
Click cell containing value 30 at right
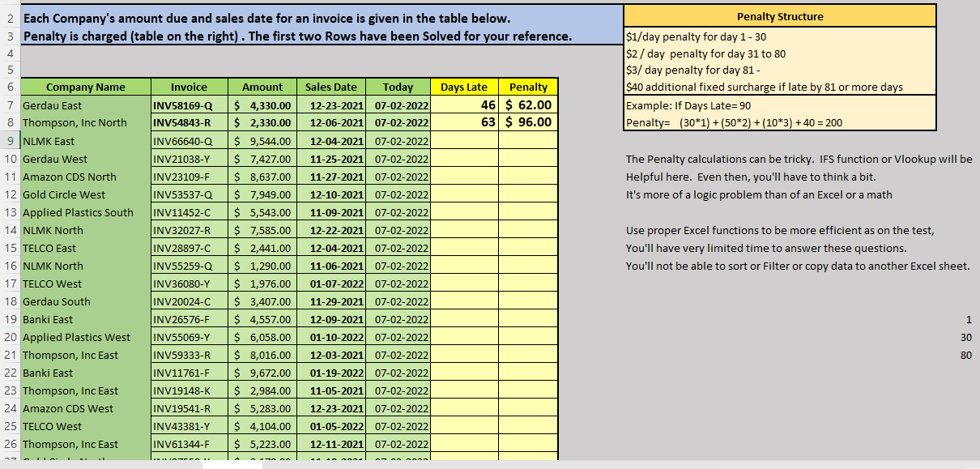coord(965,337)
